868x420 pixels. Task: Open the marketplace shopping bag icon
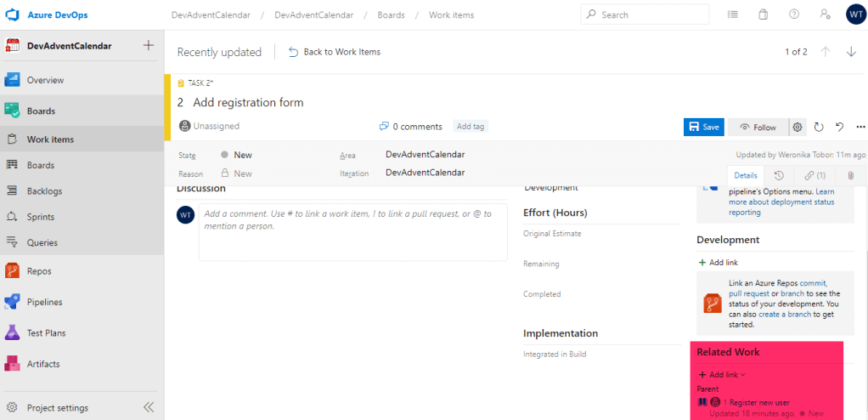point(763,14)
